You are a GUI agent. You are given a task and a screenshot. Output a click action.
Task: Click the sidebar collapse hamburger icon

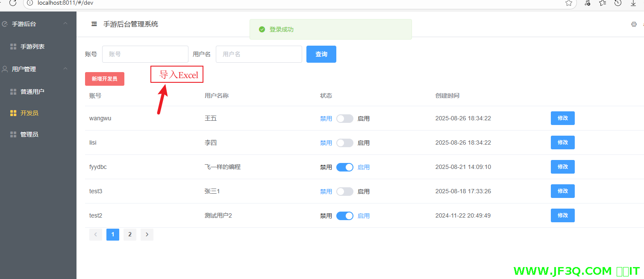(94, 24)
